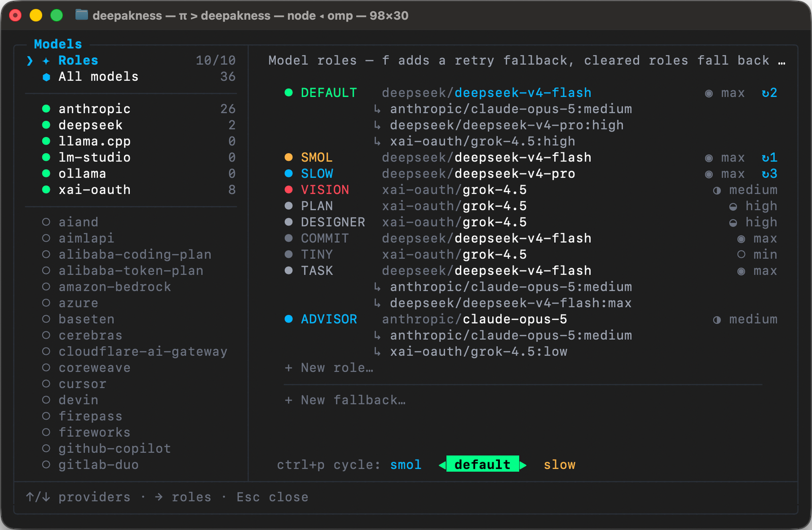The height and width of the screenshot is (530, 812).
Task: Click the fallback arrow beside grok-4.5:high
Action: click(377, 141)
